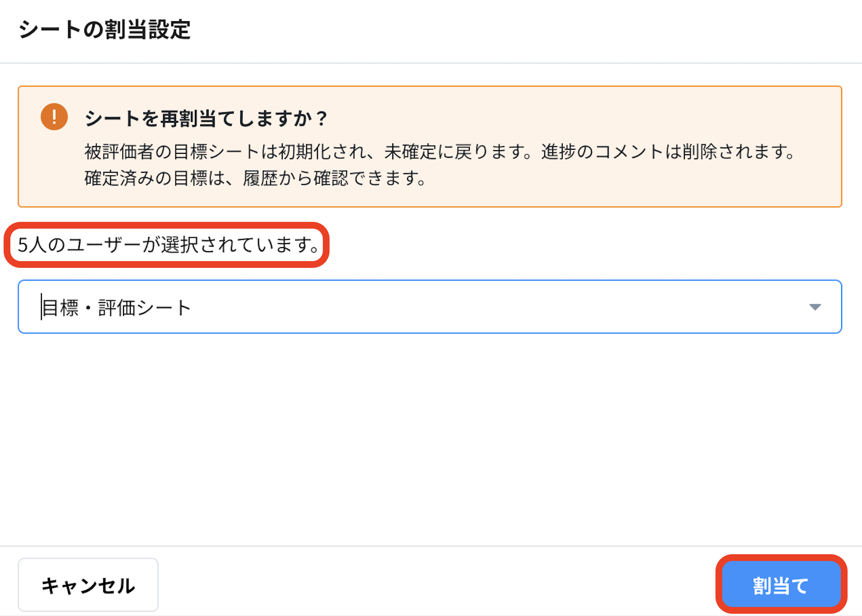
Task: Click the 進捗のコメントは削除されます sentence
Action: pos(667,152)
